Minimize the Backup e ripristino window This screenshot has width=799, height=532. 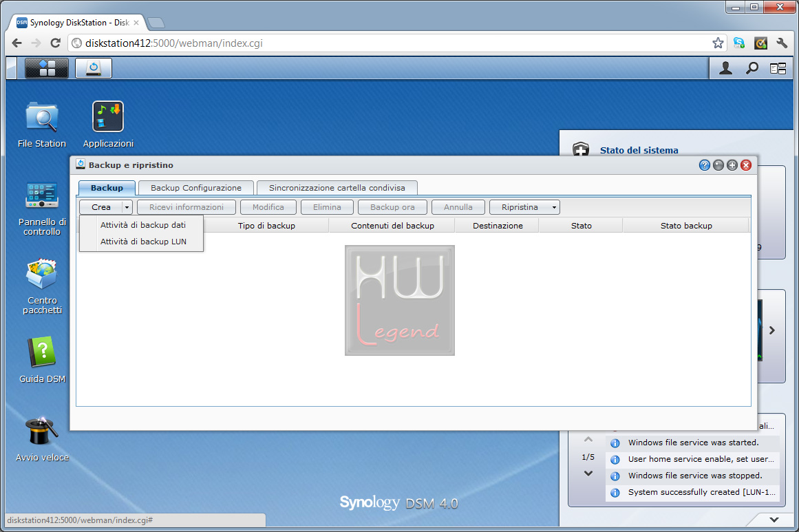tap(718, 165)
